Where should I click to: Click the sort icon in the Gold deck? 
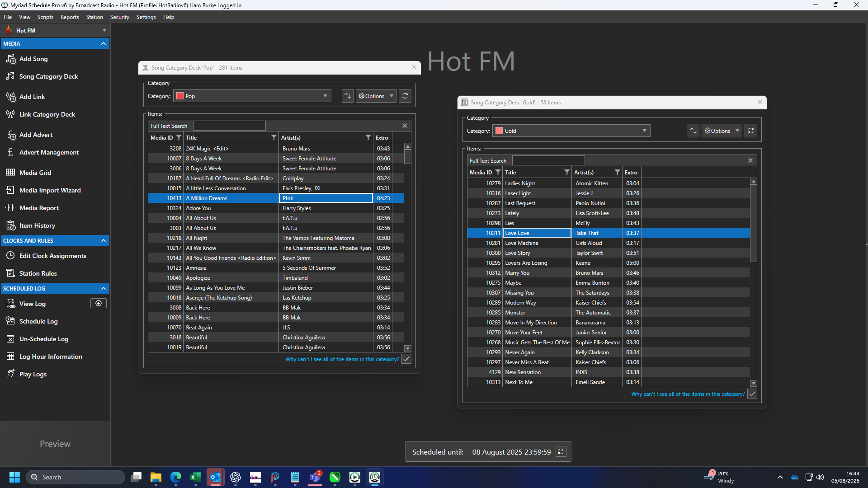click(693, 131)
